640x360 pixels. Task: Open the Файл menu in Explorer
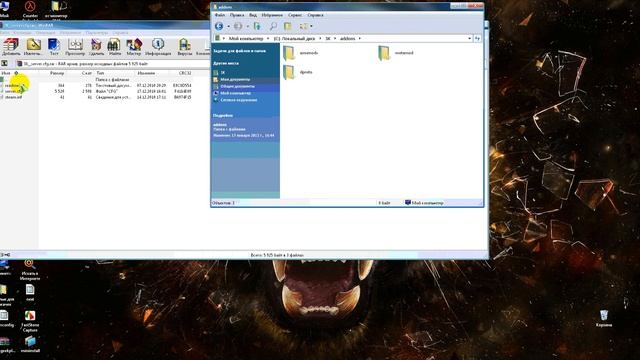tap(220, 15)
